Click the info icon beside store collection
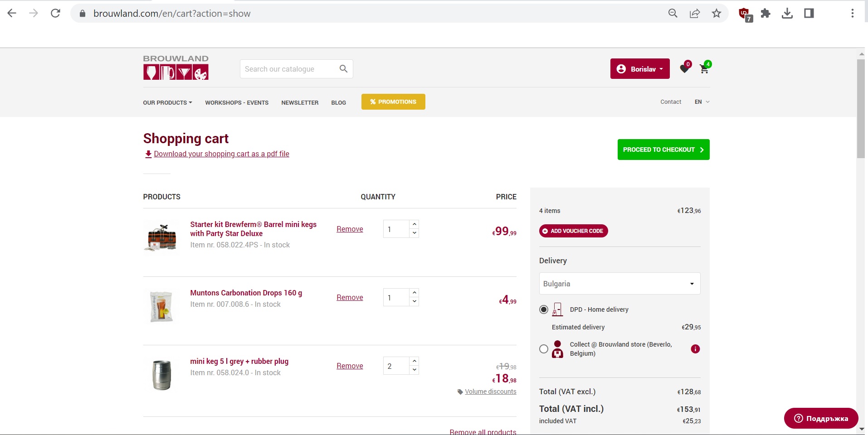Viewport: 868px width, 435px height. (x=695, y=349)
